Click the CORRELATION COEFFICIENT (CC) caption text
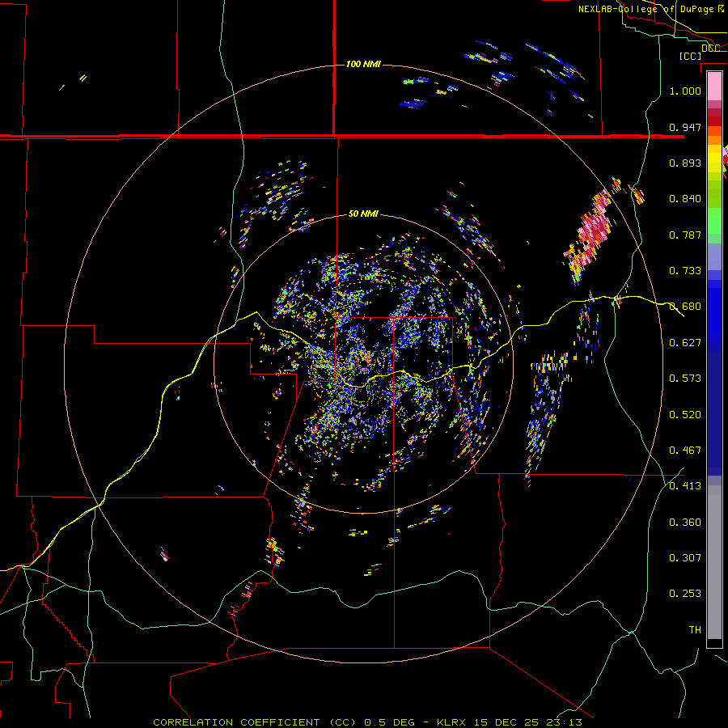Image resolution: width=728 pixels, height=728 pixels. (x=255, y=722)
